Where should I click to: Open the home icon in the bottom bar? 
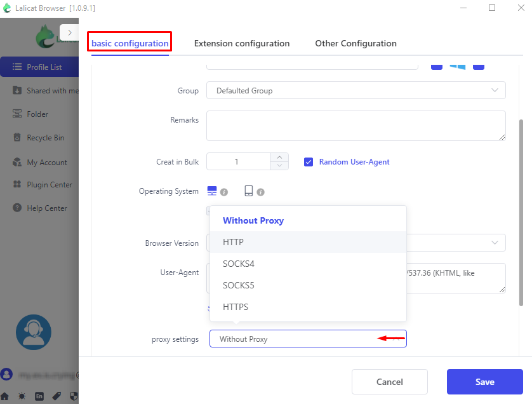click(4, 396)
